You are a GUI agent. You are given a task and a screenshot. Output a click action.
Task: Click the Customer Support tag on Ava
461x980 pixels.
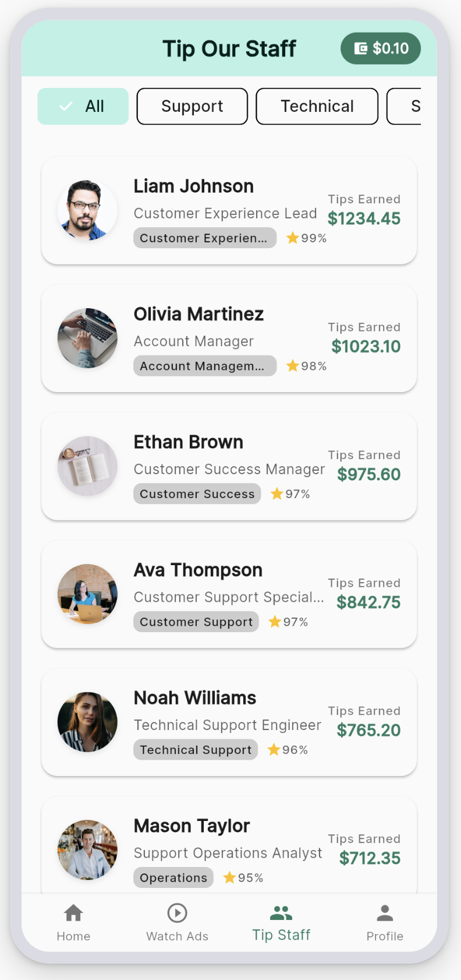pos(196,622)
